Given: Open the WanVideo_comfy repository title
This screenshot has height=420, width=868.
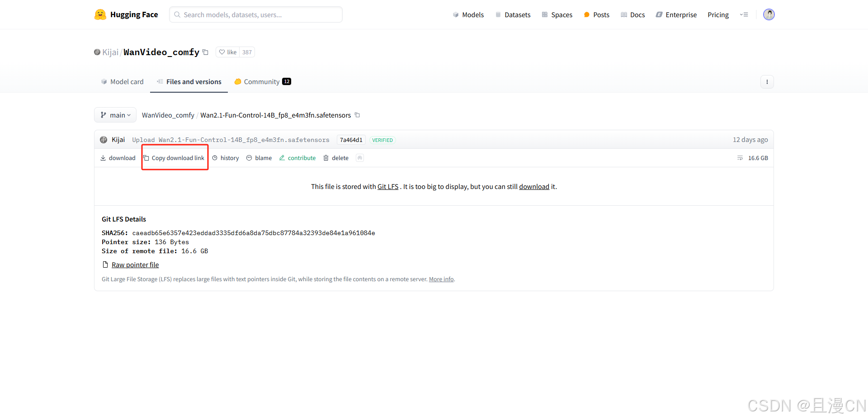Looking at the screenshot, I should click(x=161, y=52).
